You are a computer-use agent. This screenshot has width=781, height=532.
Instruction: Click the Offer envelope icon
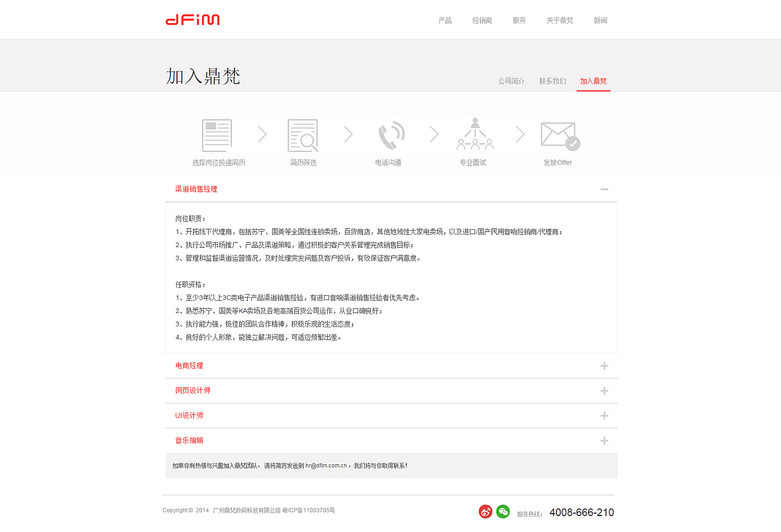point(560,136)
